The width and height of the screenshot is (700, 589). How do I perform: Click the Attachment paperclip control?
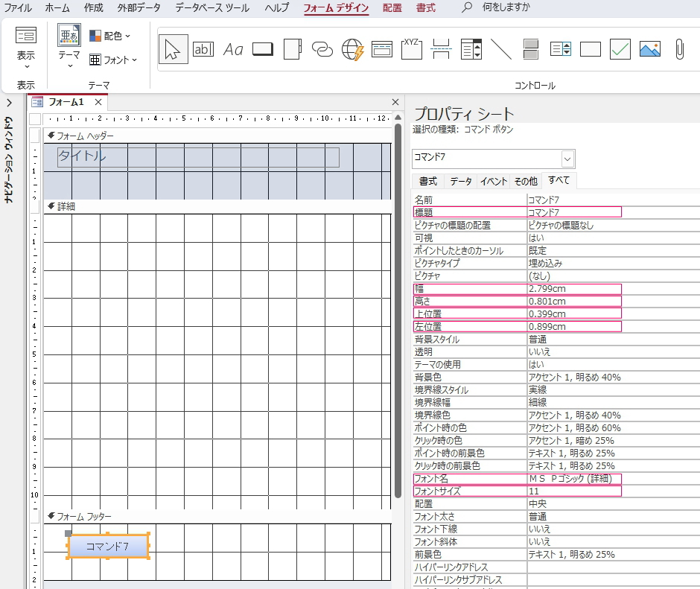tap(679, 49)
